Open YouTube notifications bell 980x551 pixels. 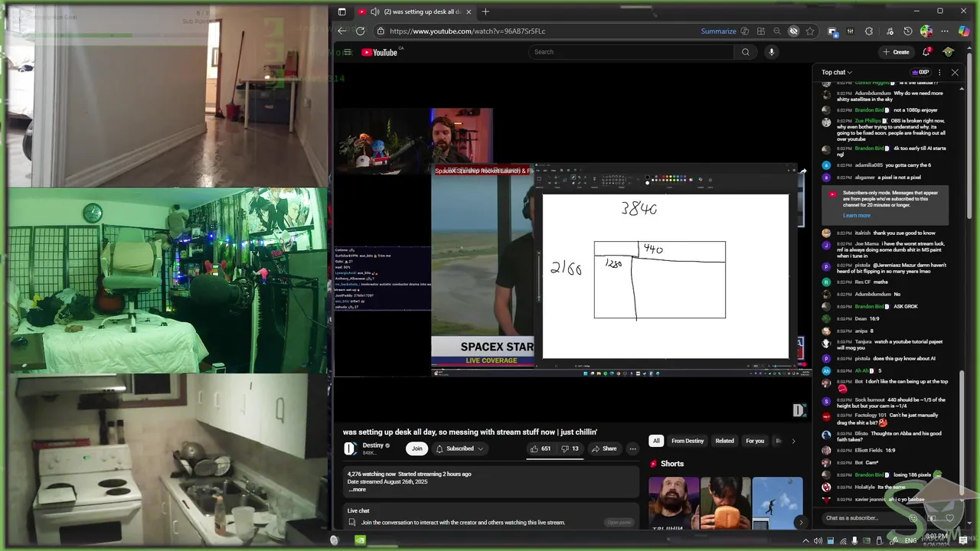tap(926, 52)
